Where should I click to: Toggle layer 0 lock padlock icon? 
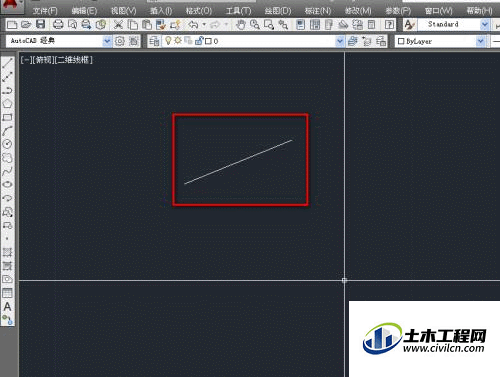click(x=199, y=41)
